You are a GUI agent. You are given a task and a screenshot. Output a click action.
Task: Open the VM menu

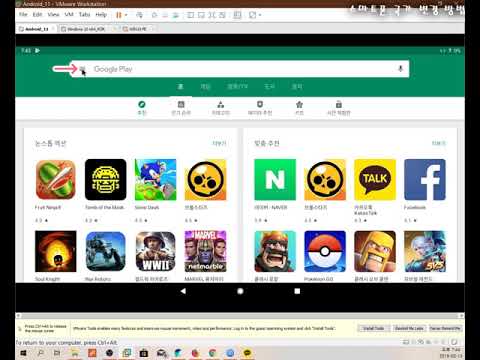click(x=69, y=15)
